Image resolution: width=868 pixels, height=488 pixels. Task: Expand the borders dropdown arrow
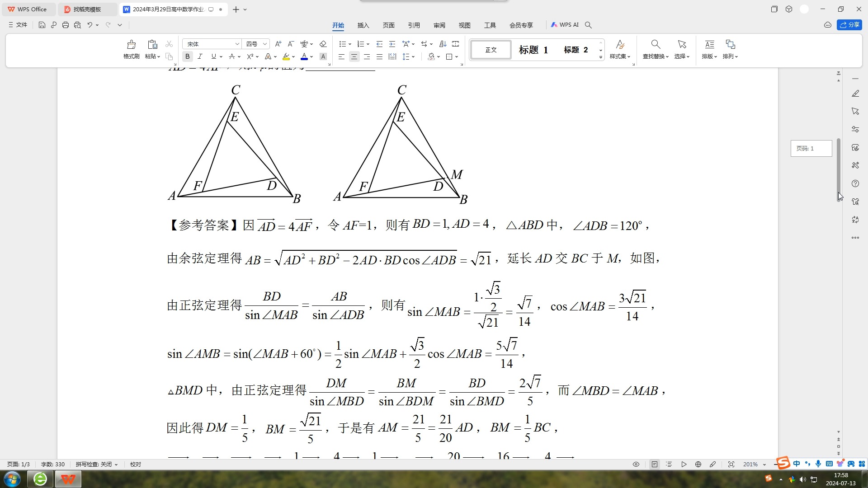pyautogui.click(x=457, y=57)
